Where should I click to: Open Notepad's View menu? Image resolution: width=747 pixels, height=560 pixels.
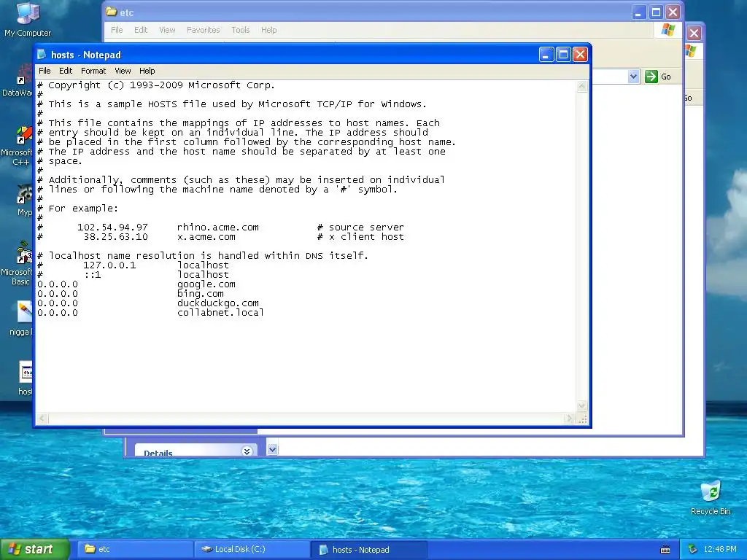(123, 71)
